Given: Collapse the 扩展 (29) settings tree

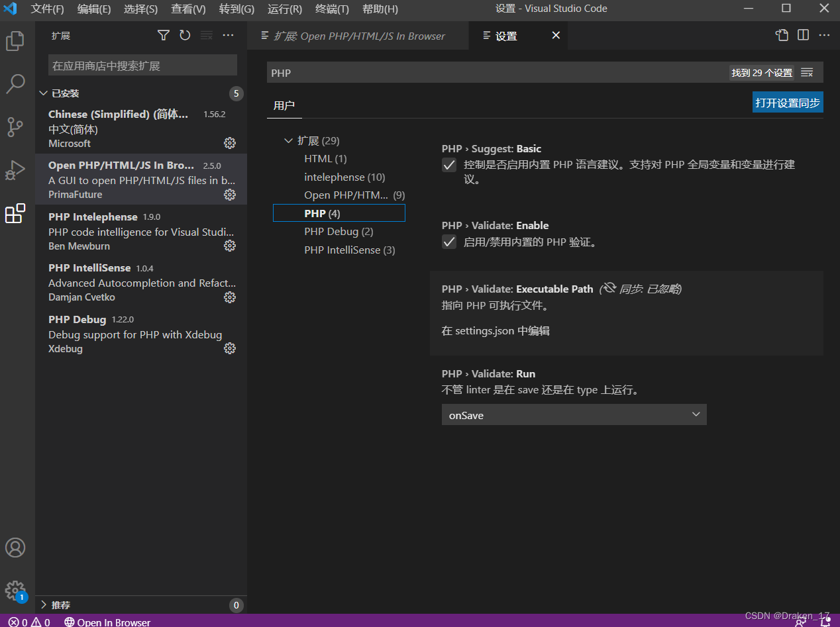Looking at the screenshot, I should [x=289, y=140].
